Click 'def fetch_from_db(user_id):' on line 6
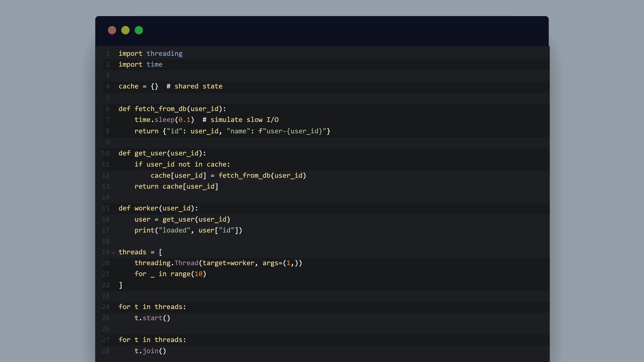644x362 pixels. [x=172, y=109]
